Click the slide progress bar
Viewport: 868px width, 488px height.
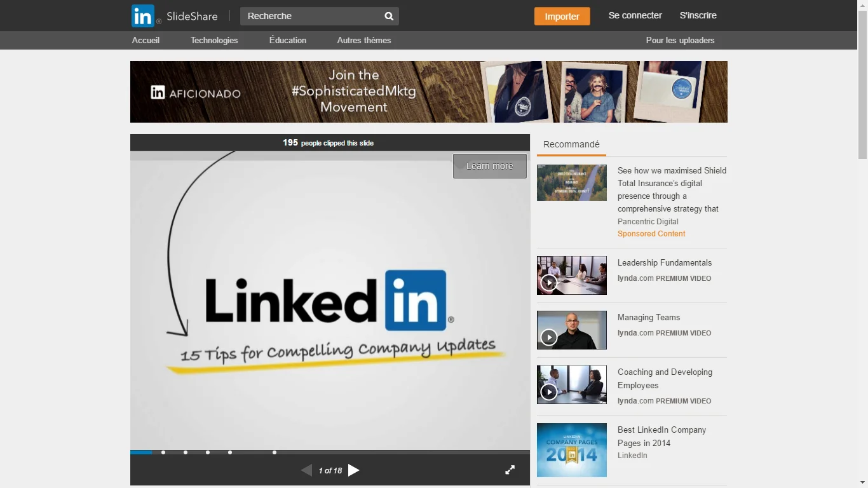pos(330,452)
